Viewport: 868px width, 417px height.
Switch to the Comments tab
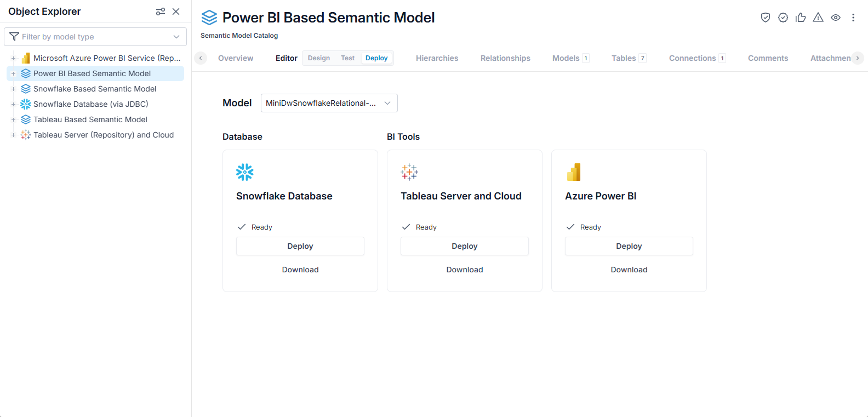click(768, 58)
